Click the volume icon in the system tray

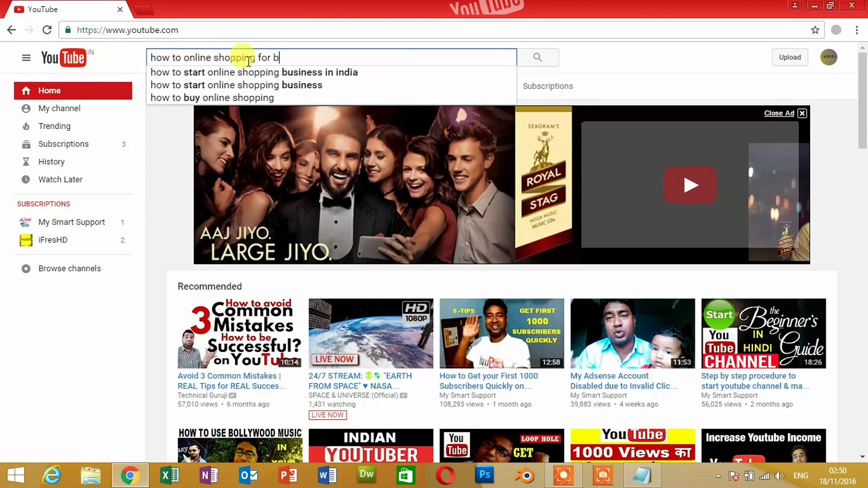click(779, 475)
